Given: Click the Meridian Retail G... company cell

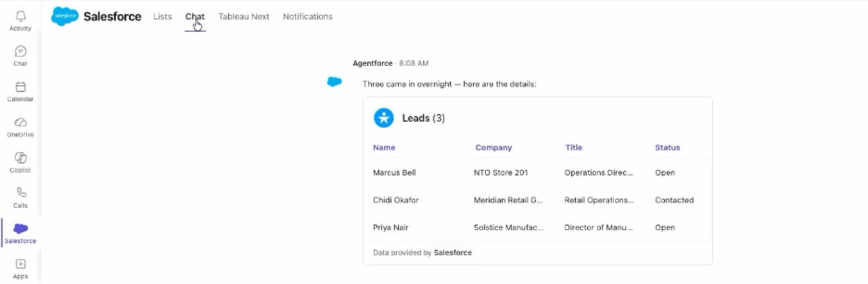Looking at the screenshot, I should 508,200.
